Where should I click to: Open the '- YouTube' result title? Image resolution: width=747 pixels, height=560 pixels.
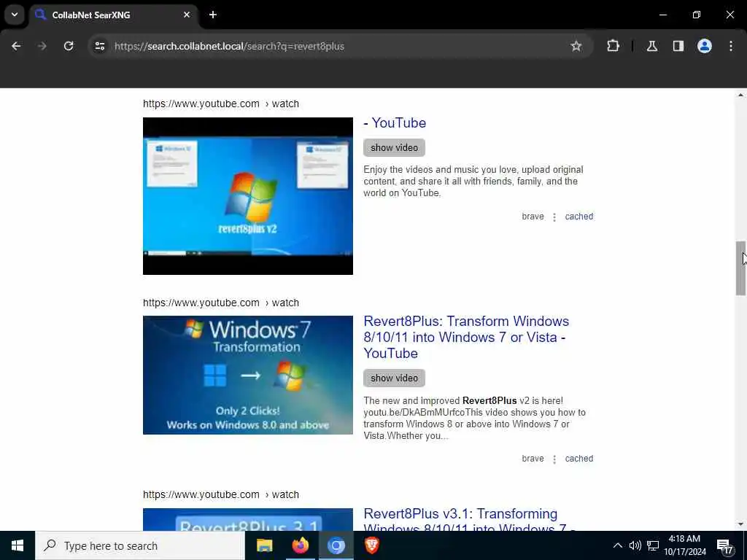(395, 122)
